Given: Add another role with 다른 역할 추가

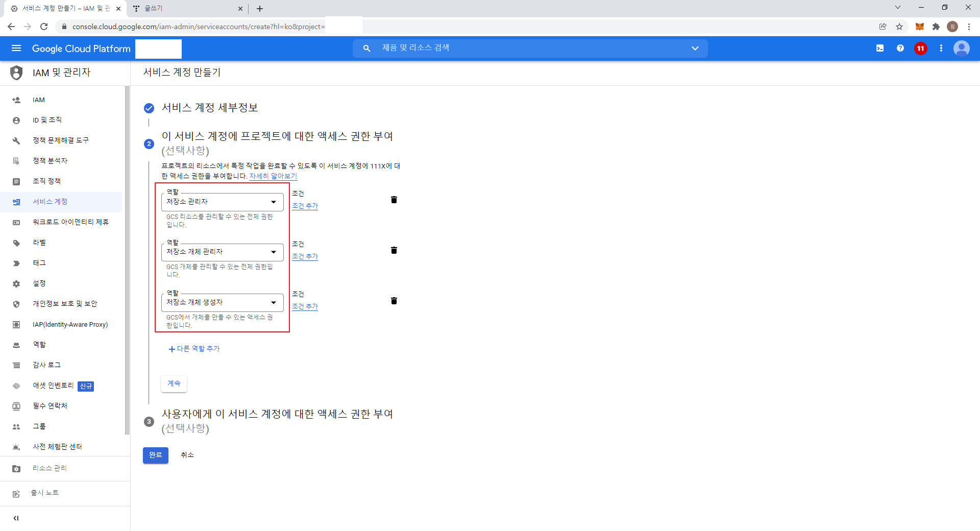Looking at the screenshot, I should (x=194, y=349).
